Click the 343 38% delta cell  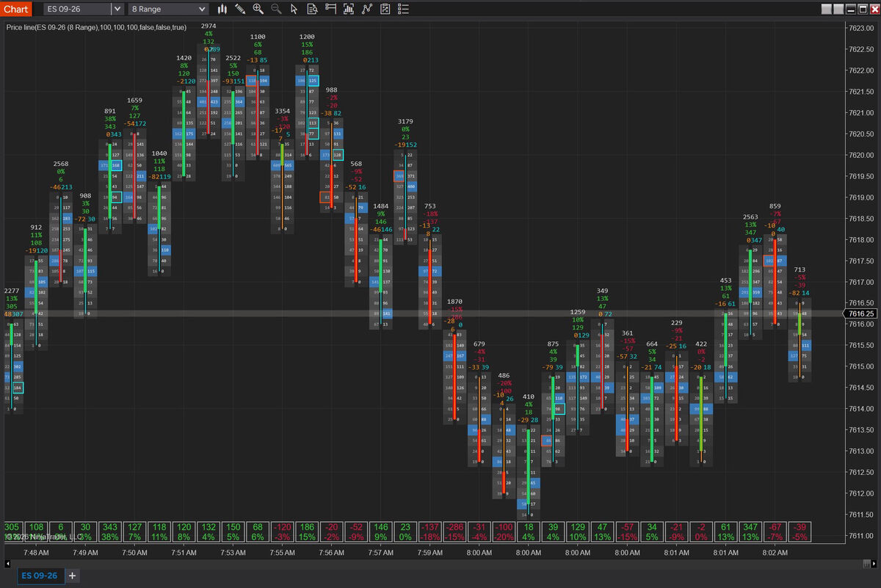point(110,531)
